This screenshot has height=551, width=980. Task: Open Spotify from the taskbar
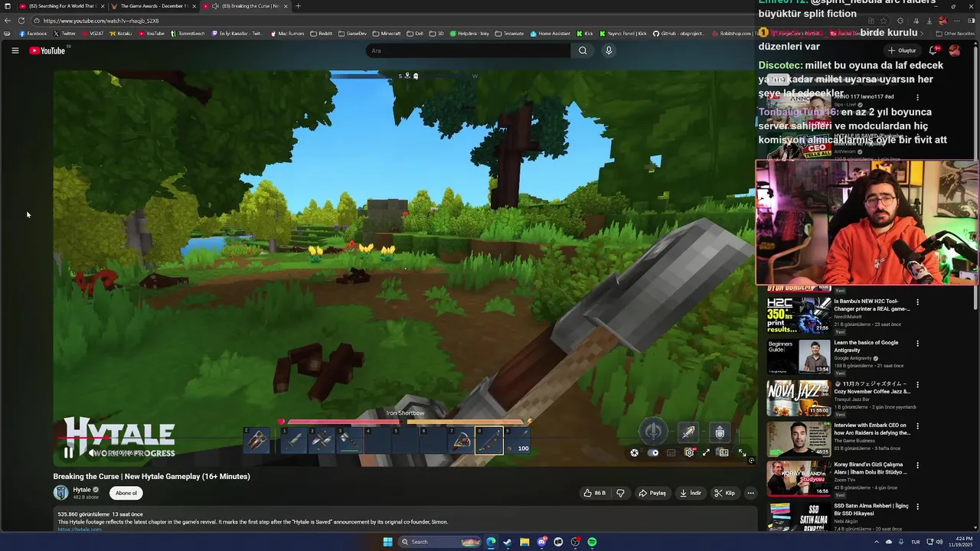tap(592, 542)
